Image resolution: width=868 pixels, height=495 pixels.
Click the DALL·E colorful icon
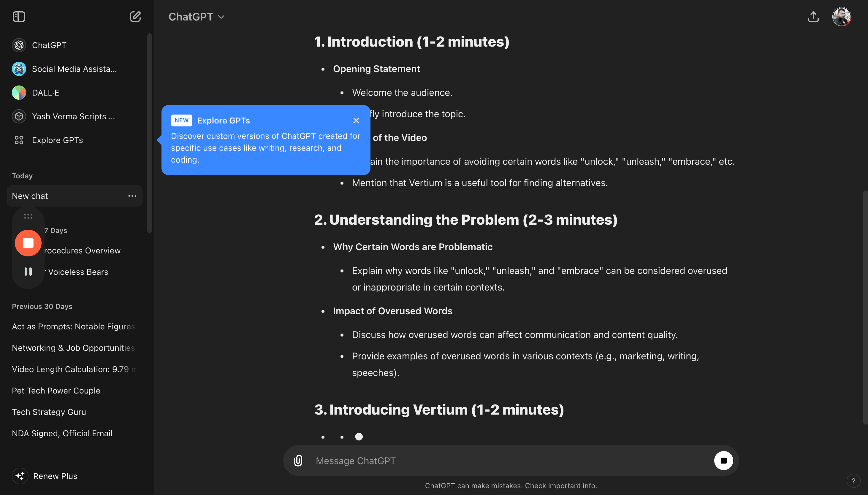pos(19,93)
